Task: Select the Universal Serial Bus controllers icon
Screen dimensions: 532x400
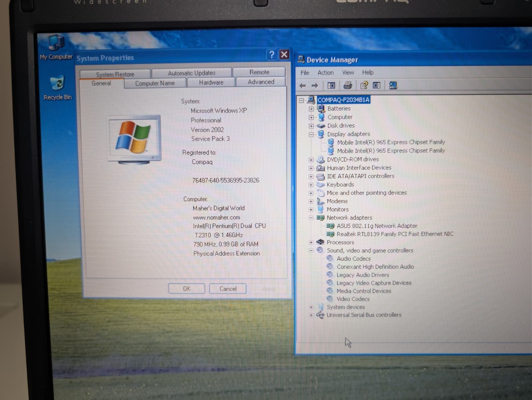Action: pos(320,315)
